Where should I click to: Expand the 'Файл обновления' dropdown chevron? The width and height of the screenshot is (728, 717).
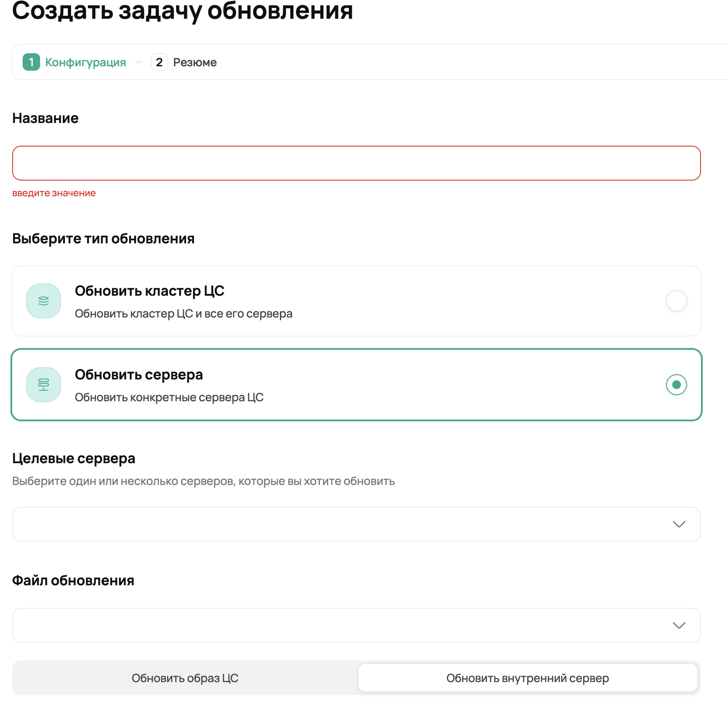679,625
